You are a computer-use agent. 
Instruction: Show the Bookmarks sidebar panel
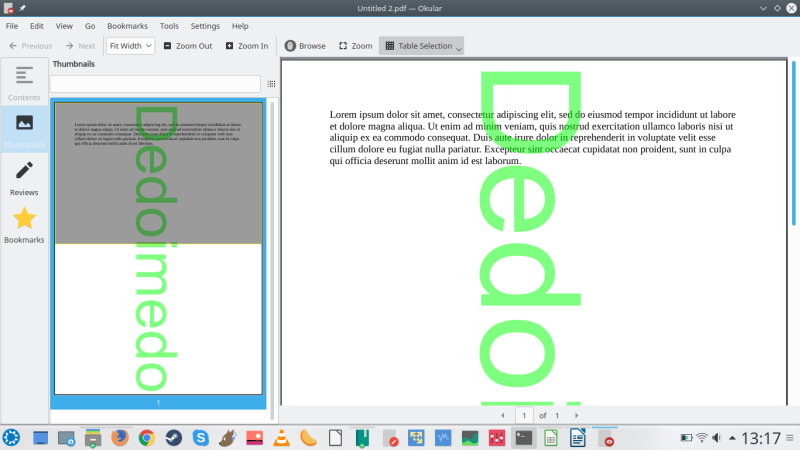pos(24,226)
